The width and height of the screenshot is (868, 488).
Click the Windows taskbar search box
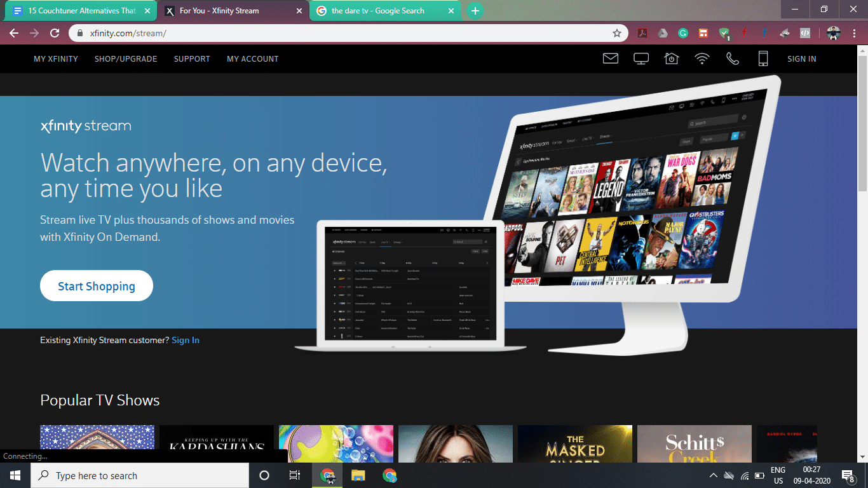140,475
